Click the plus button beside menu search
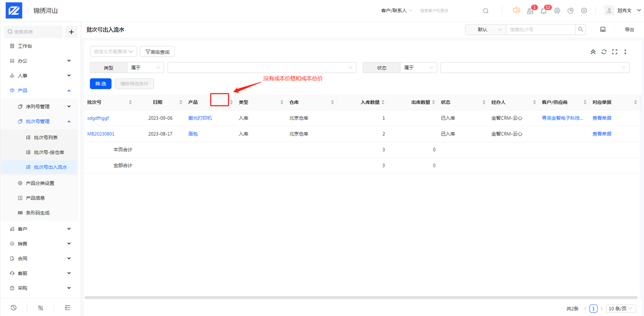644x316 pixels. click(x=71, y=32)
